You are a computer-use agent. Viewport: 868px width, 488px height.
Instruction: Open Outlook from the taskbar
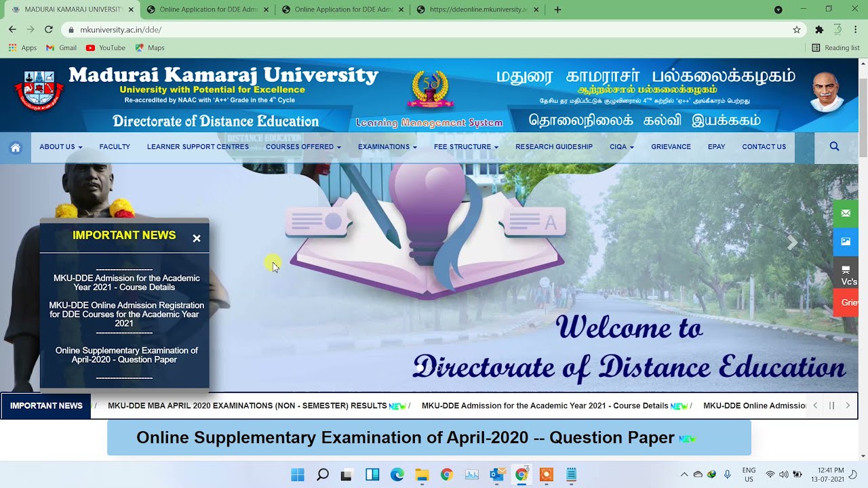496,475
